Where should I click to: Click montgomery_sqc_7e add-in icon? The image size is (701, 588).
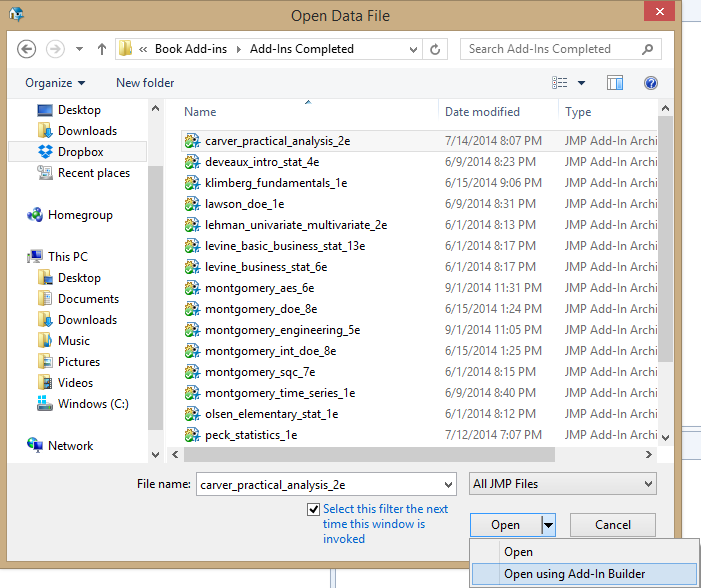point(192,372)
